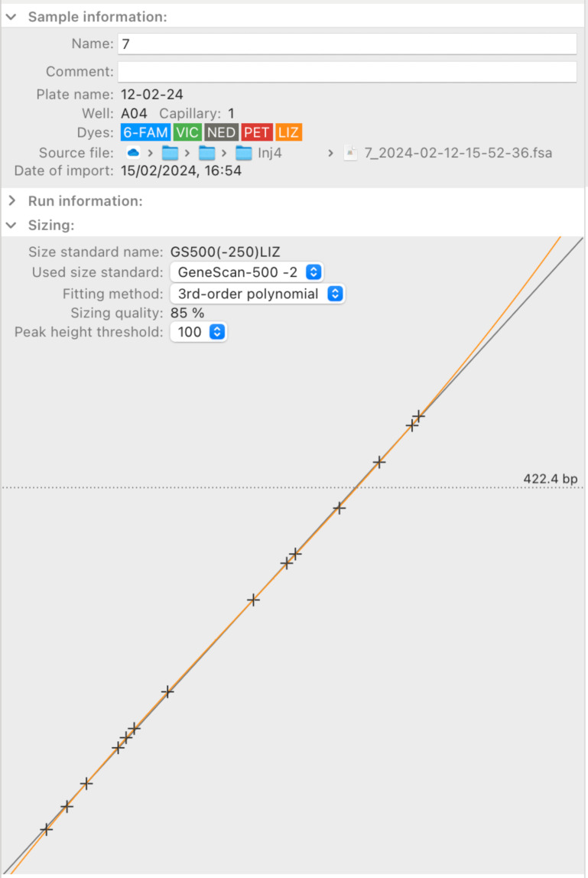Click the lowest cross marker on sizing curve
This screenshot has height=878, width=588.
[x=47, y=829]
